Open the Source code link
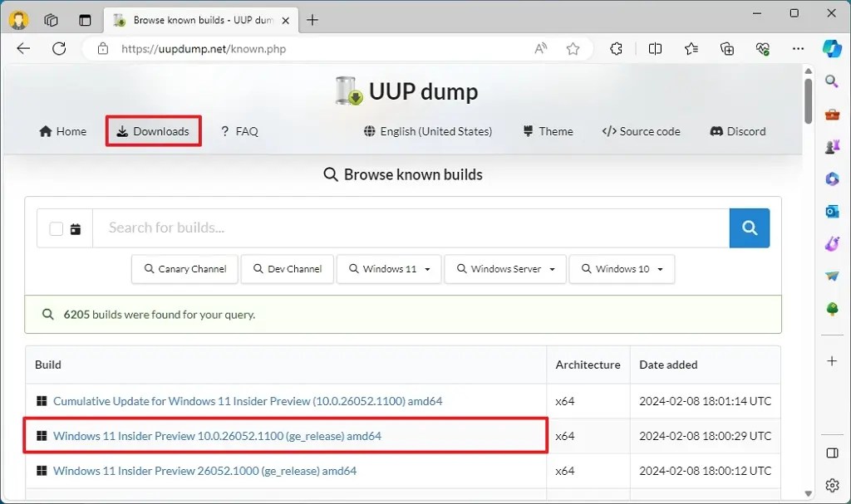851x504 pixels. click(641, 131)
